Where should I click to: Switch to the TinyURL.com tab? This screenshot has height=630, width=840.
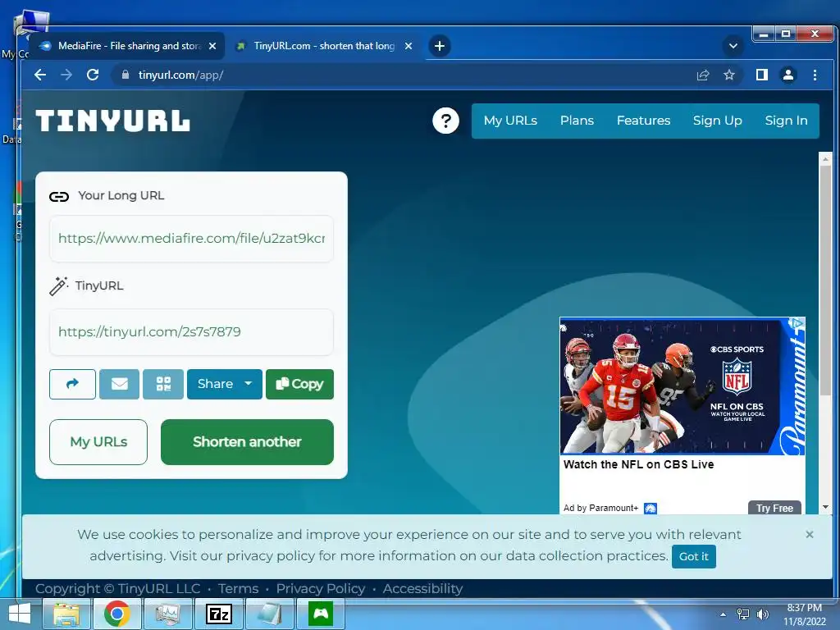point(324,46)
